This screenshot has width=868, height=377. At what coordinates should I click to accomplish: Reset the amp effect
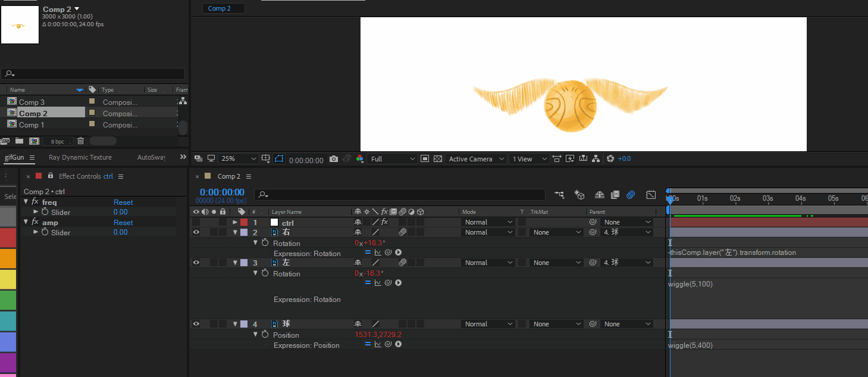point(123,222)
